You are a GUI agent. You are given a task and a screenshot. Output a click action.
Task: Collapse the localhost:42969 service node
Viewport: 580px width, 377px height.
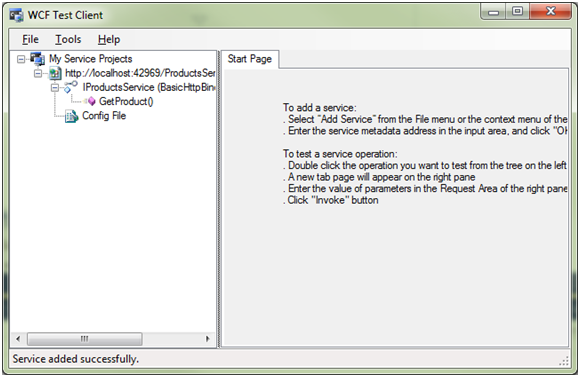coord(38,73)
